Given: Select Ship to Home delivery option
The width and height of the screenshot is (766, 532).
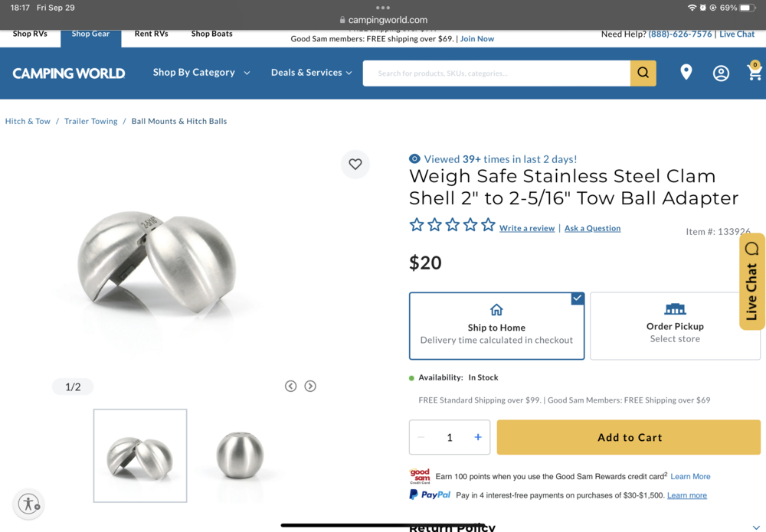Looking at the screenshot, I should tap(496, 326).
